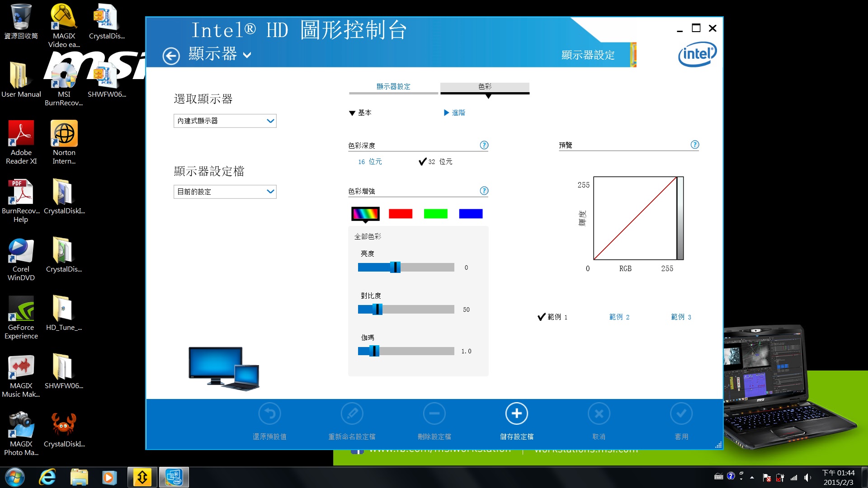Select the red color channel swatch

[x=401, y=214]
